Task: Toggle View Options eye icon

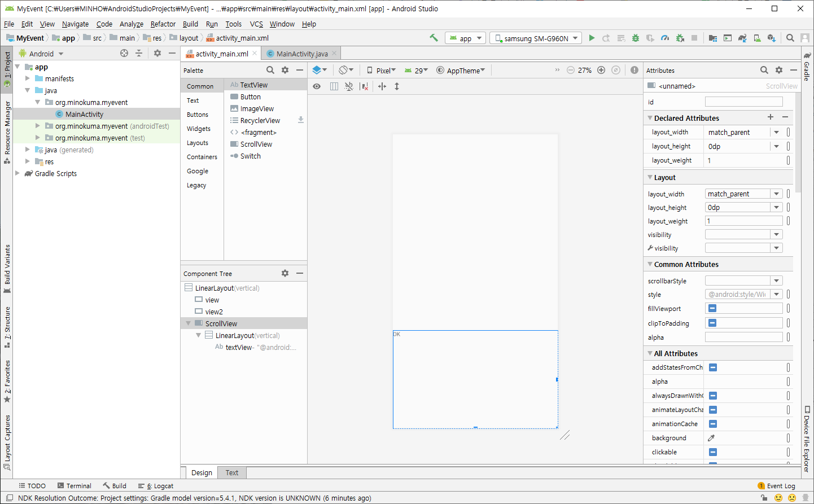Action: [317, 86]
